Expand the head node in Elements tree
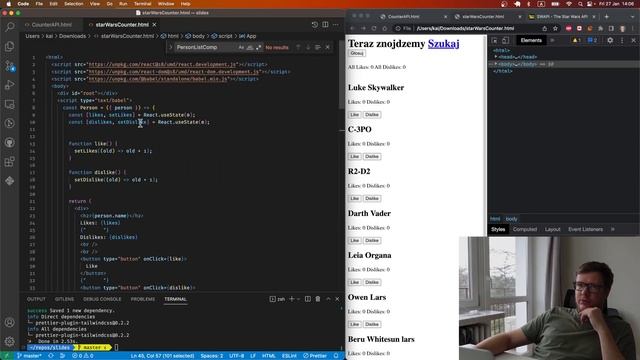This screenshot has width=640, height=360. (x=496, y=57)
